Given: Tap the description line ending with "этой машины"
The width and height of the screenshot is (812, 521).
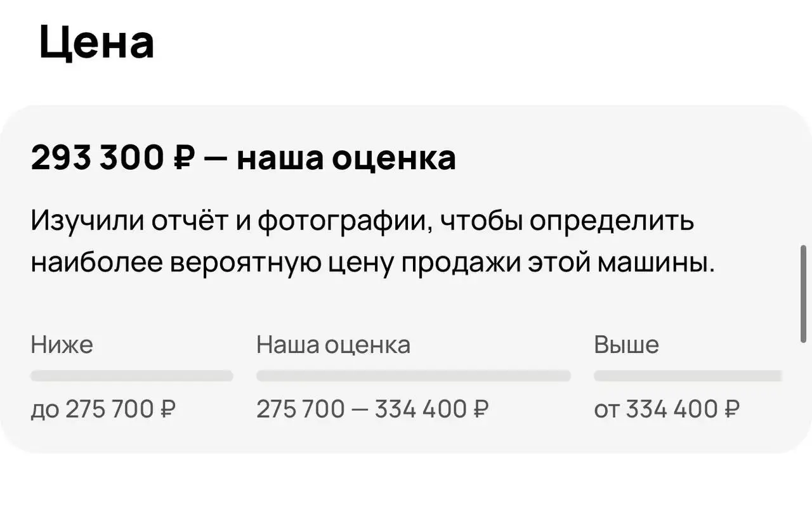Looking at the screenshot, I should pyautogui.click(x=373, y=262).
